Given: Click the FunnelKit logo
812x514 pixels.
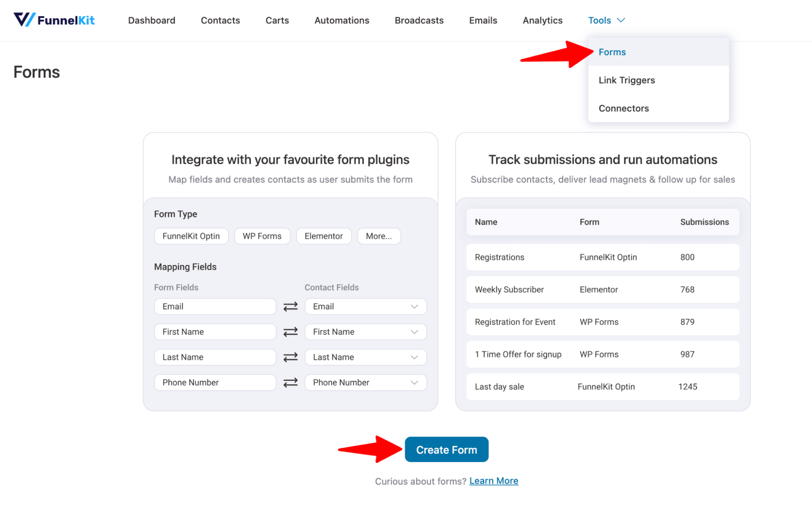Looking at the screenshot, I should pyautogui.click(x=54, y=20).
